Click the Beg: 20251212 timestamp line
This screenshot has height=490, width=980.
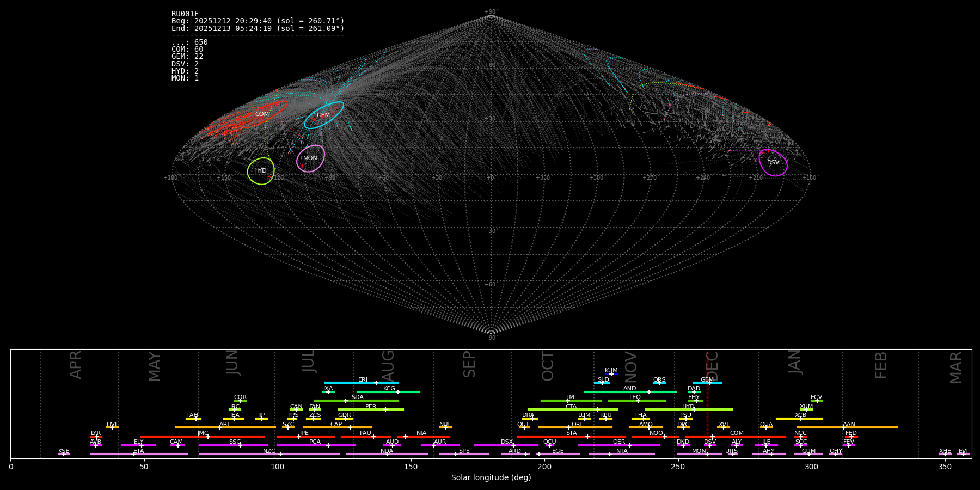pyautogui.click(x=258, y=21)
